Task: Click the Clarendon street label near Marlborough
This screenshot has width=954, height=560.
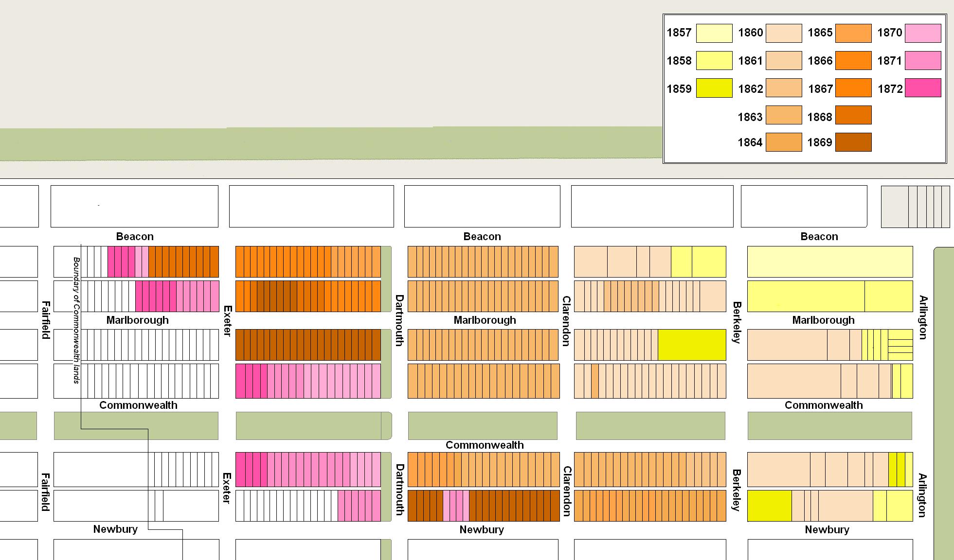Action: pyautogui.click(x=566, y=321)
